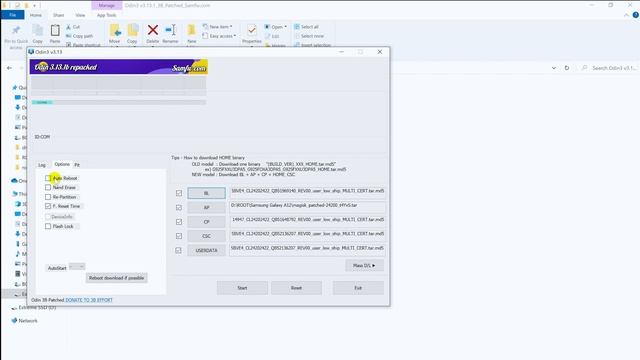Click Copy to folder icon in Explorer

coord(132,31)
